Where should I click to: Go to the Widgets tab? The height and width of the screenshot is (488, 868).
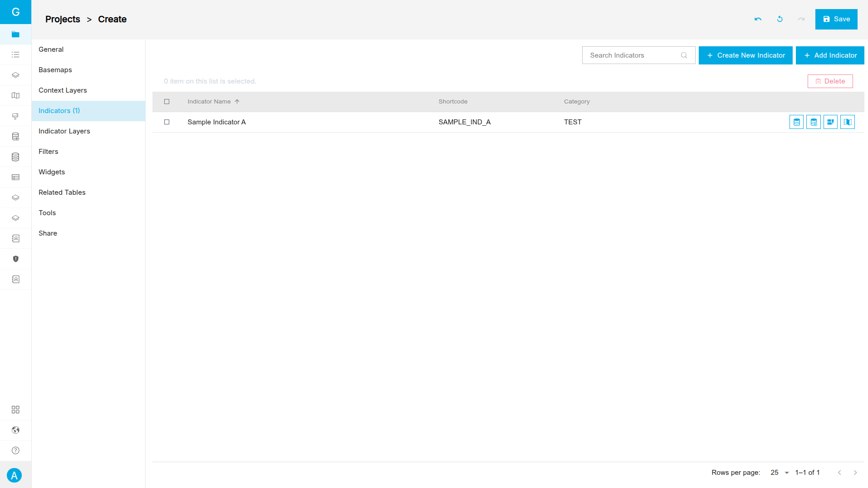pos(52,172)
